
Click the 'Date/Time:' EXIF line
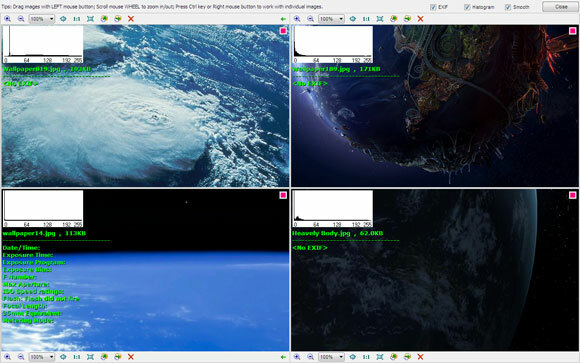tap(21, 248)
